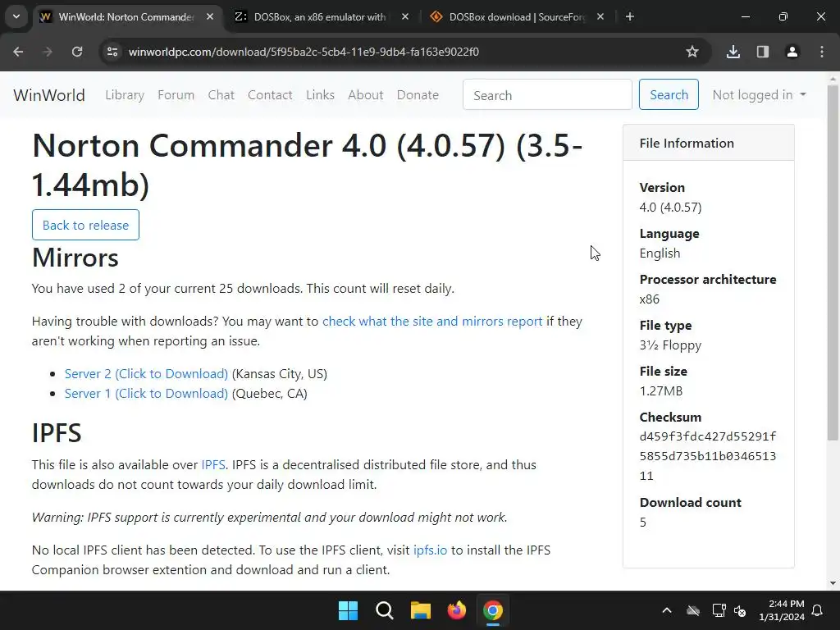
Task: Bookmark this page with the star icon
Action: click(692, 52)
